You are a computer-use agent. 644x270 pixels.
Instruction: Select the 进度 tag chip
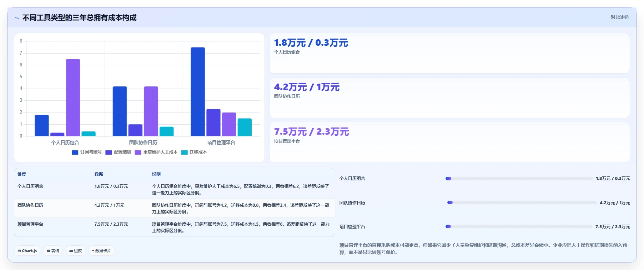tap(76, 251)
